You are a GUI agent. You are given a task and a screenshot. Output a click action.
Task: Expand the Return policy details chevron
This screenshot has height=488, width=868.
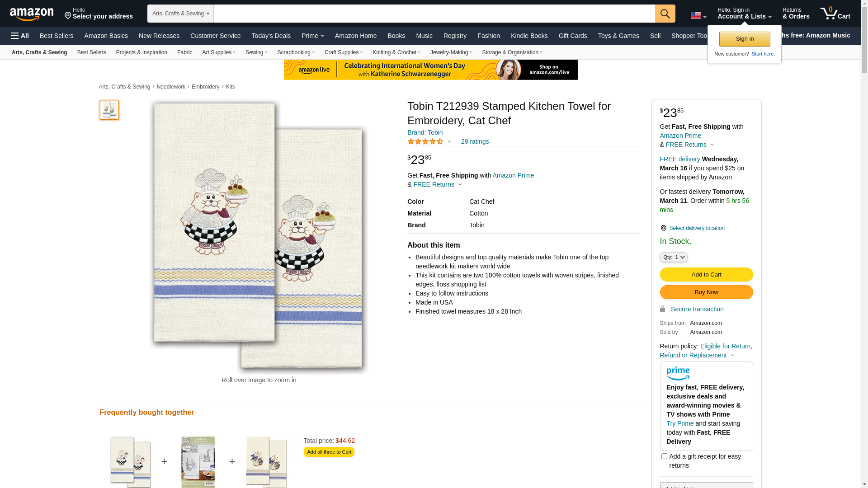click(x=732, y=355)
